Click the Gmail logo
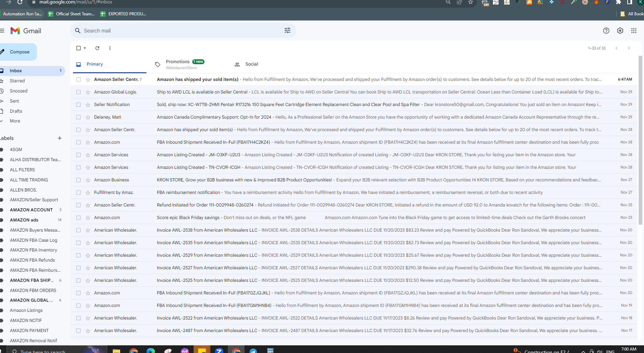The image size is (644, 353). coord(26,31)
